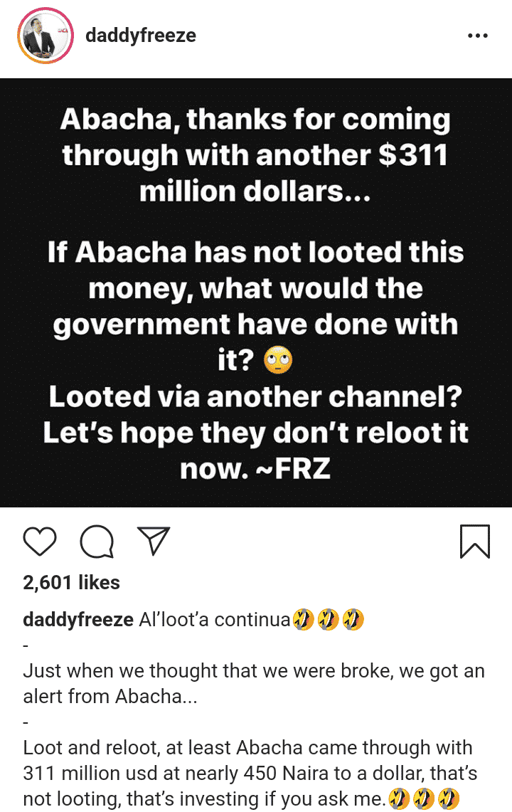Click the daddyfreeze username in the caption
Viewport: 512px width, 812px height.
coord(78,620)
